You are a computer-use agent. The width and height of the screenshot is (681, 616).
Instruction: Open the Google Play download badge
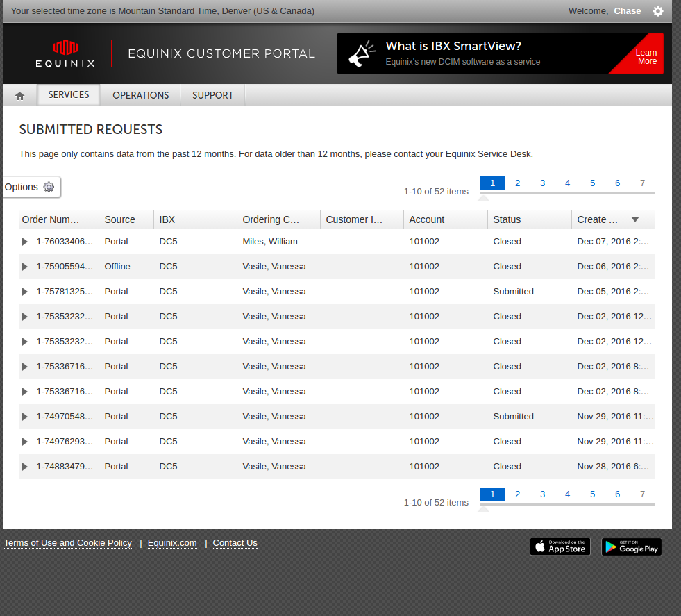(x=631, y=547)
